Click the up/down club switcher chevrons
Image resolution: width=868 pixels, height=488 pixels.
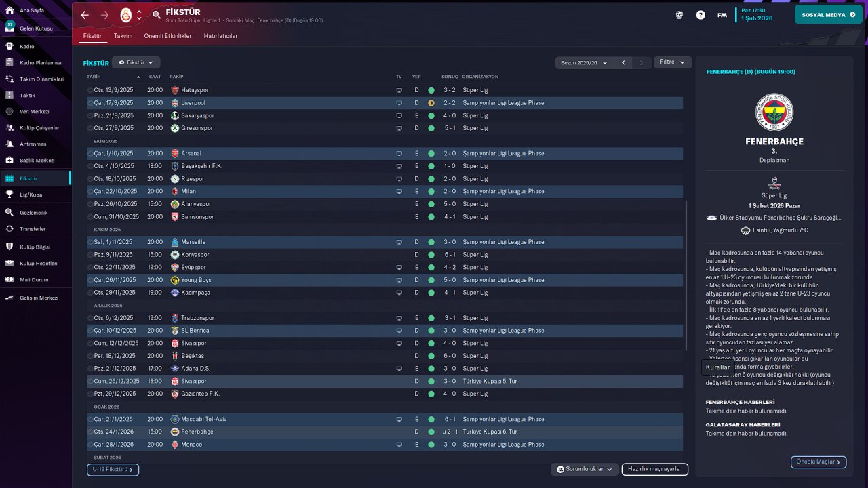[139, 15]
